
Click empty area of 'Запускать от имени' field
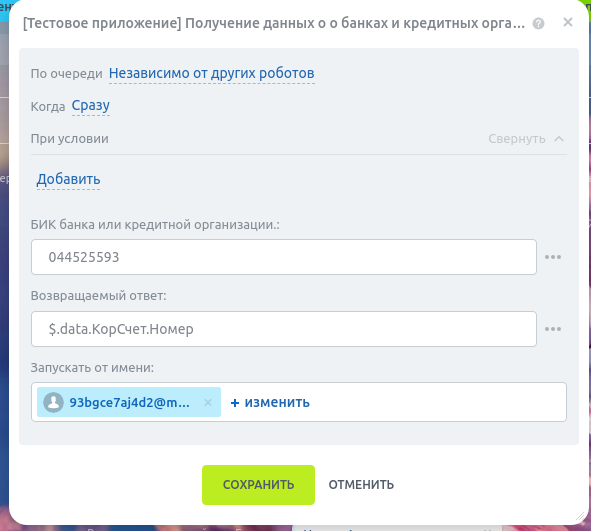437,402
